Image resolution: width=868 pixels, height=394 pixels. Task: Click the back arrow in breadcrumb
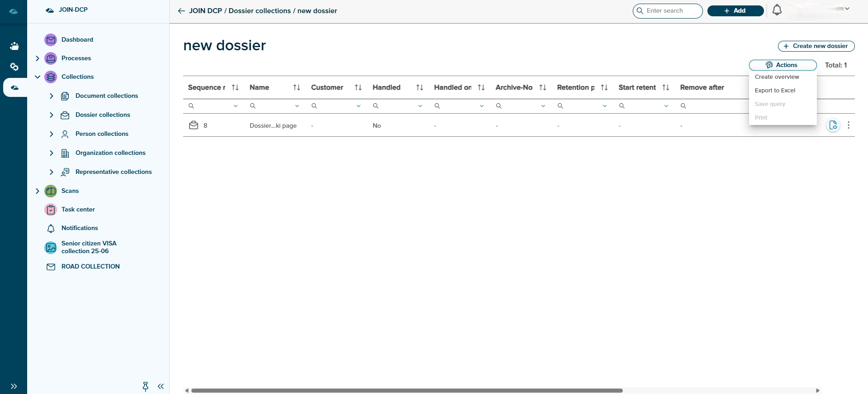pos(181,11)
